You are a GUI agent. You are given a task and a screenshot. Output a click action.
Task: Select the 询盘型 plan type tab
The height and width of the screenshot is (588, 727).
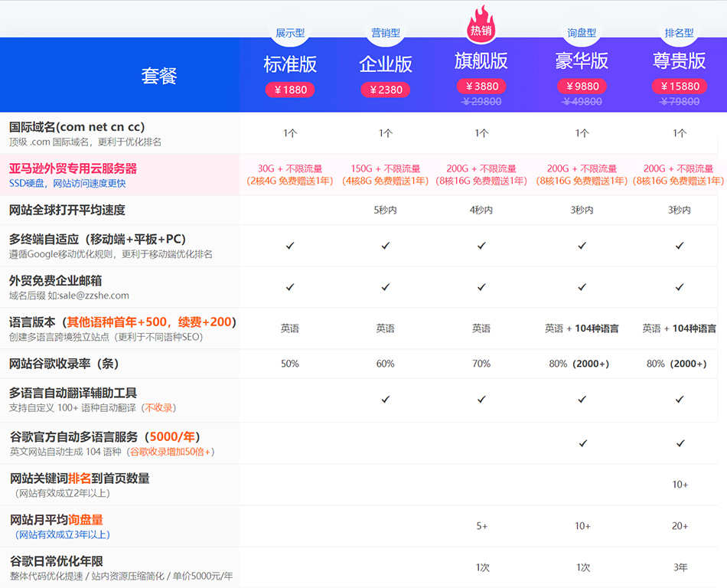coord(582,33)
